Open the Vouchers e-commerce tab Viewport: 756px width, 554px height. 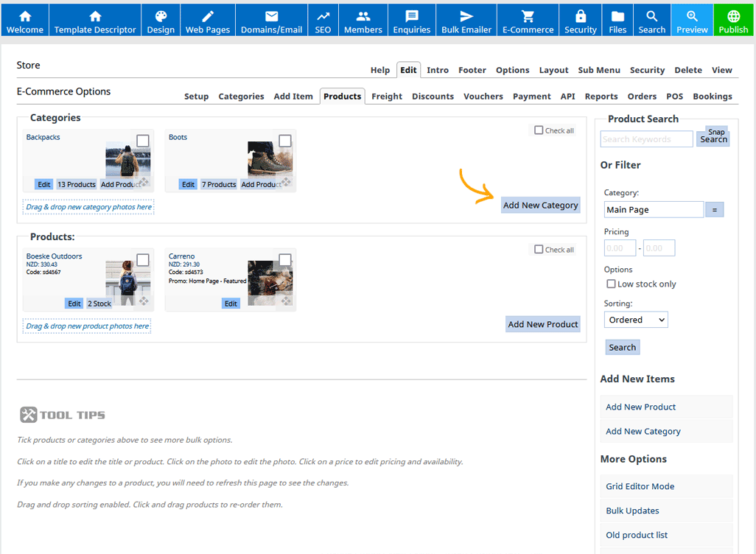click(483, 97)
